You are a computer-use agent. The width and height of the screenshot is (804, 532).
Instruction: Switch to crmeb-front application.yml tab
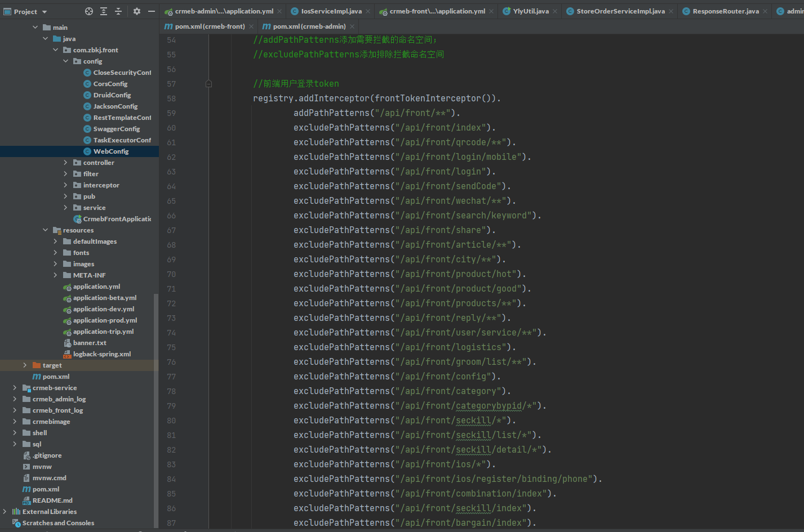(437, 11)
